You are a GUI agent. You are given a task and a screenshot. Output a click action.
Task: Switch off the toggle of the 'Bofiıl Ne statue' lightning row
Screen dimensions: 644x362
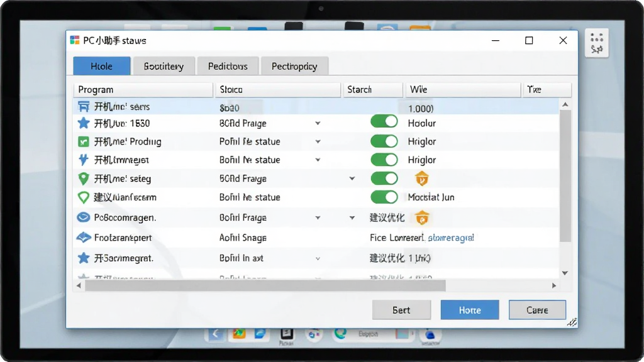[x=384, y=160]
